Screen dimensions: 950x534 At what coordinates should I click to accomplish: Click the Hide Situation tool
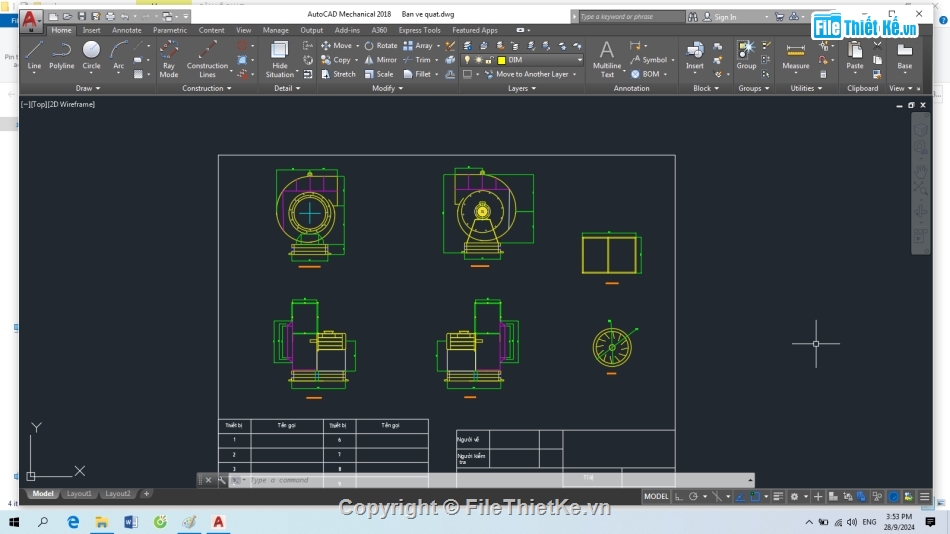click(x=279, y=59)
